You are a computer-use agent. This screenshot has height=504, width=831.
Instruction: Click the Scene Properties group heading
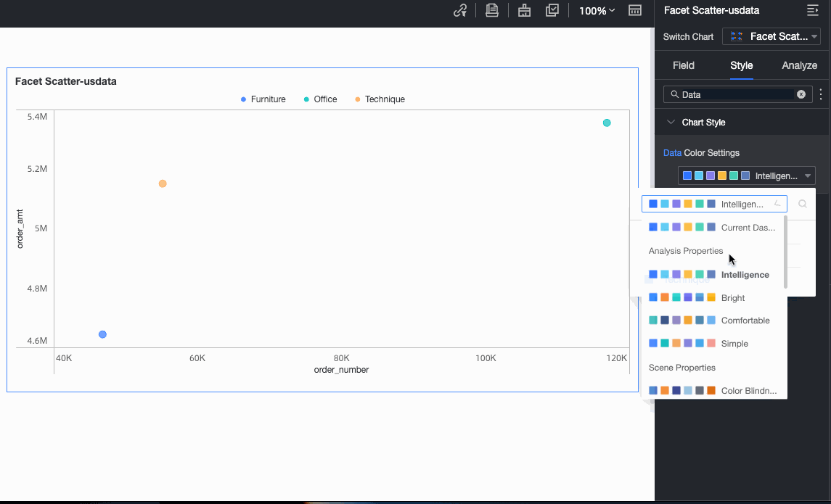coord(682,368)
